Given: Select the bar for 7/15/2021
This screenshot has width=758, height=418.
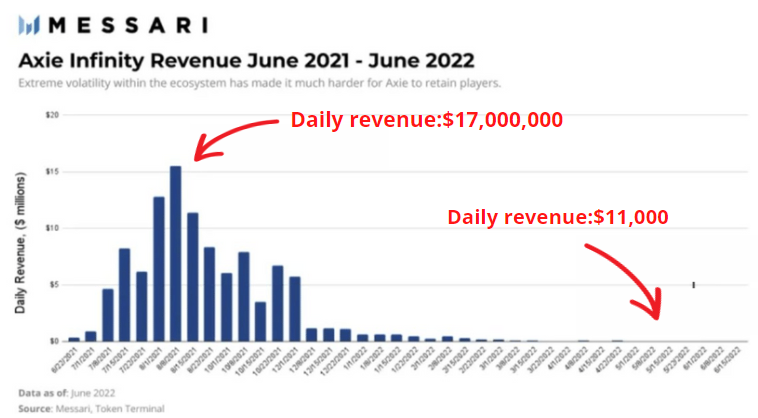Looking at the screenshot, I should 124,295.
